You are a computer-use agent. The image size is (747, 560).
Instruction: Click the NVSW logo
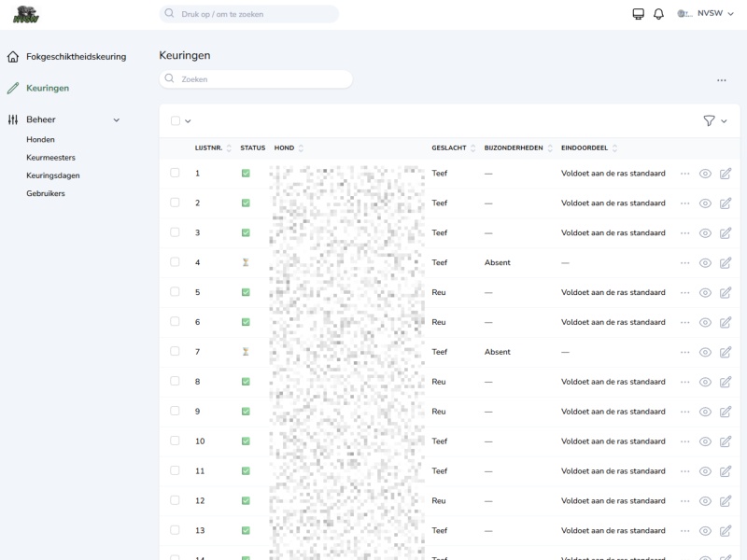tap(26, 14)
